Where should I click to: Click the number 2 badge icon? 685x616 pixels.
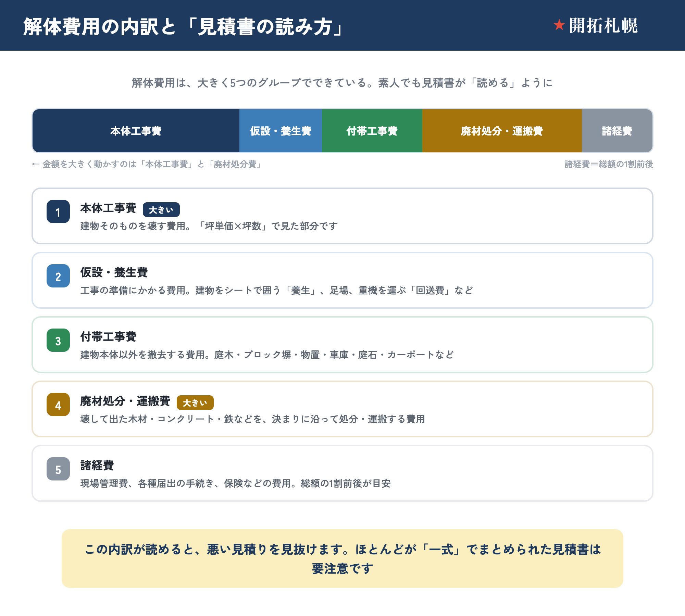tap(58, 276)
